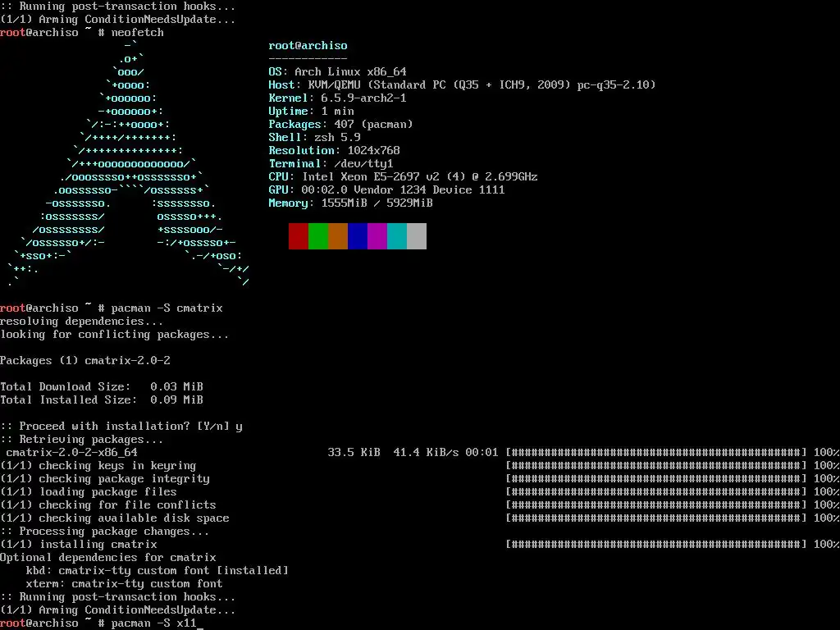
Task: Click '(1/1) checking keys in keyring' text
Action: click(x=98, y=466)
